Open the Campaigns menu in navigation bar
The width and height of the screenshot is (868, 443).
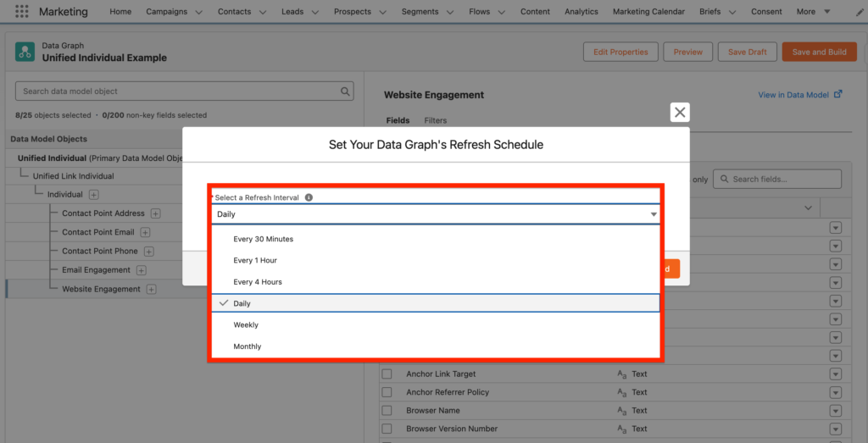click(x=174, y=12)
